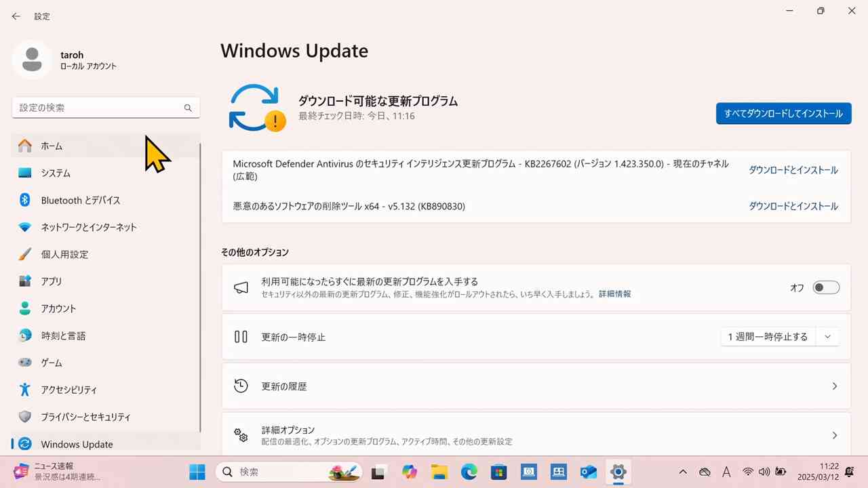The height and width of the screenshot is (488, 868).
Task: Open 個人用設定 (Personalization) settings
Action: pyautogui.click(x=64, y=254)
